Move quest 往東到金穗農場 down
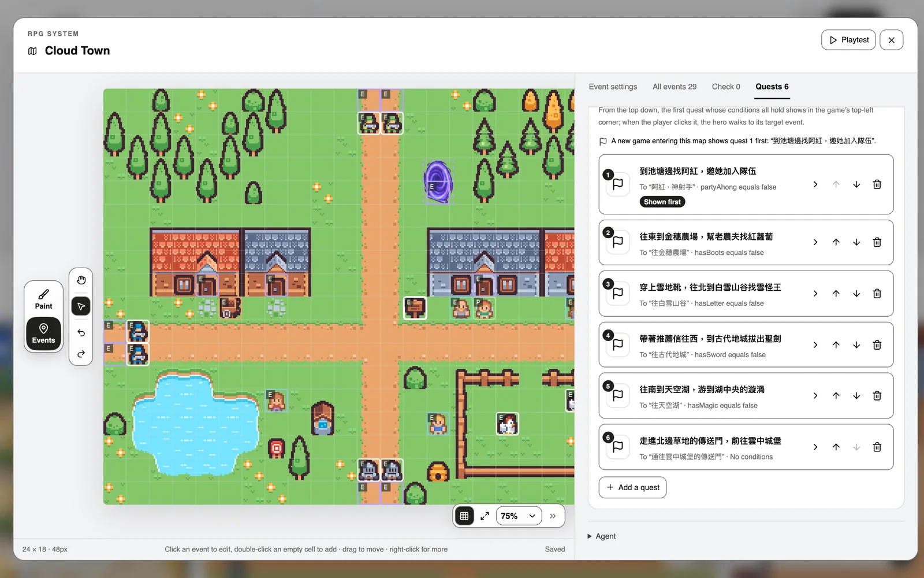Image resolution: width=924 pixels, height=578 pixels. [x=856, y=242]
